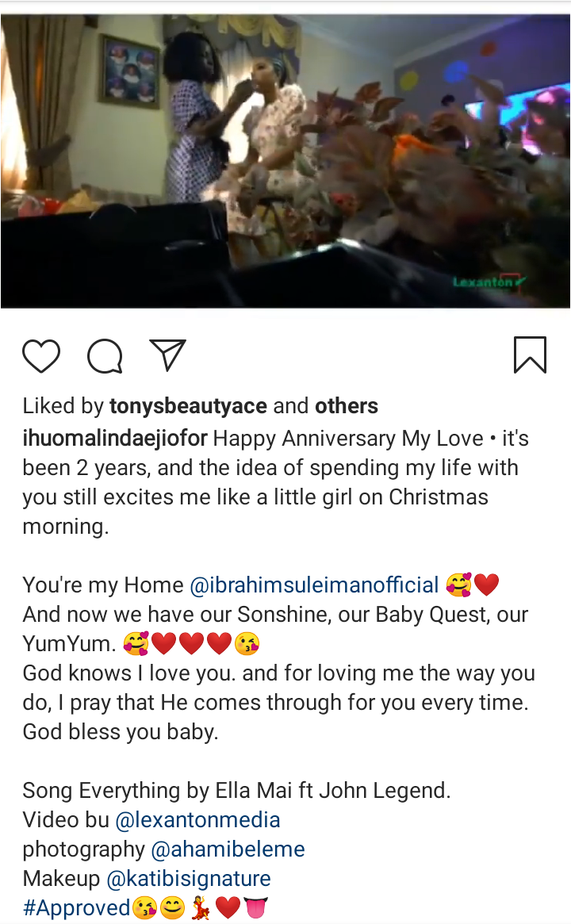Open tonysbeautyace profile from the likes line
Image resolution: width=571 pixels, height=924 pixels.
pos(188,406)
